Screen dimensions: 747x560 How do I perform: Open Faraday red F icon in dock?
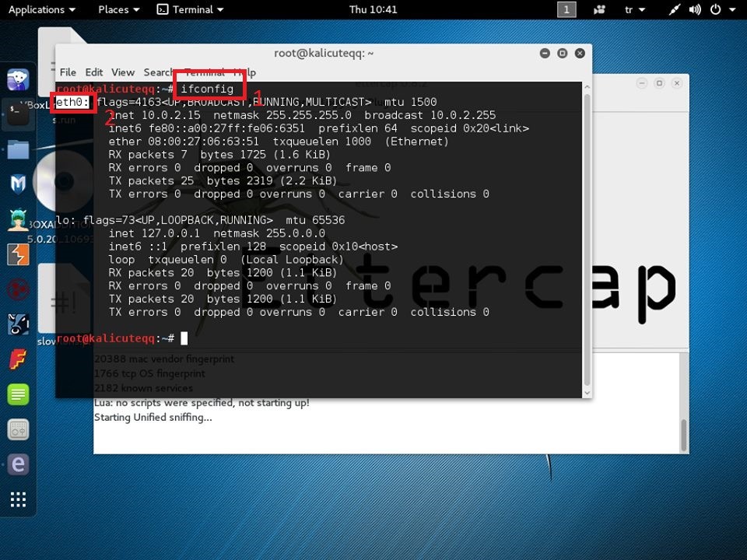point(18,359)
